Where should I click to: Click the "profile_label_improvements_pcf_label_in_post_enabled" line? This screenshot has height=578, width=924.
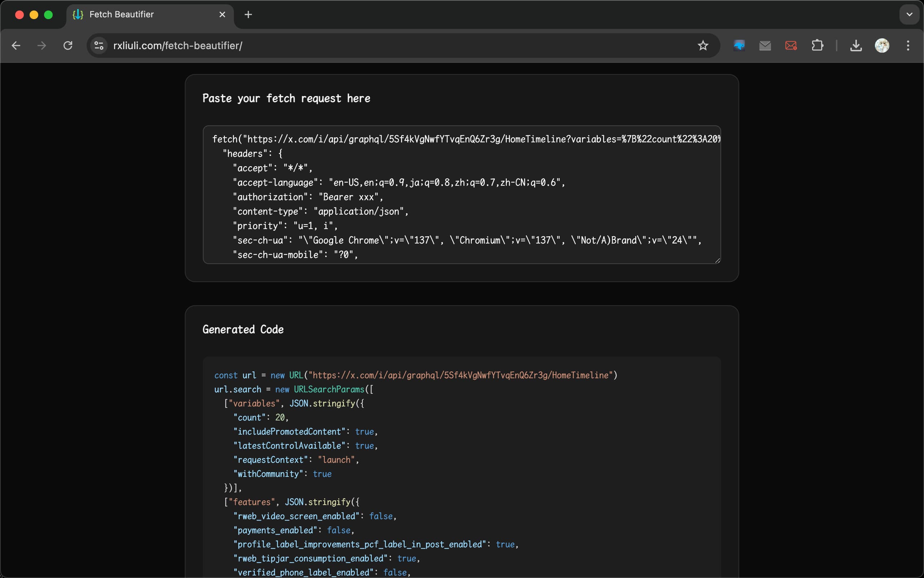point(376,544)
